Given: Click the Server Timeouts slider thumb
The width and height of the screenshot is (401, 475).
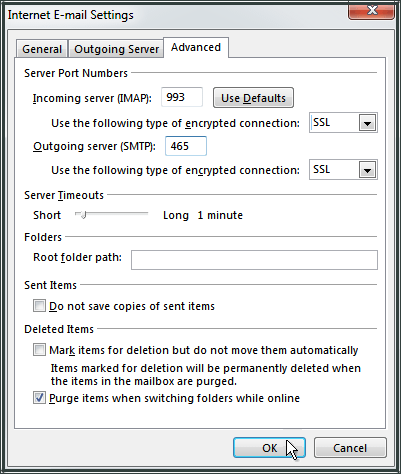Looking at the screenshot, I should (x=83, y=214).
